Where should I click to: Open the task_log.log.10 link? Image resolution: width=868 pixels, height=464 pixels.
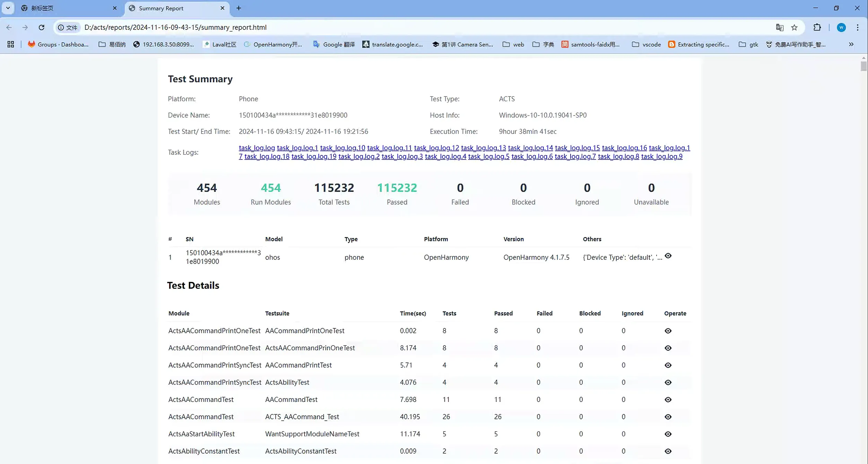(x=342, y=148)
